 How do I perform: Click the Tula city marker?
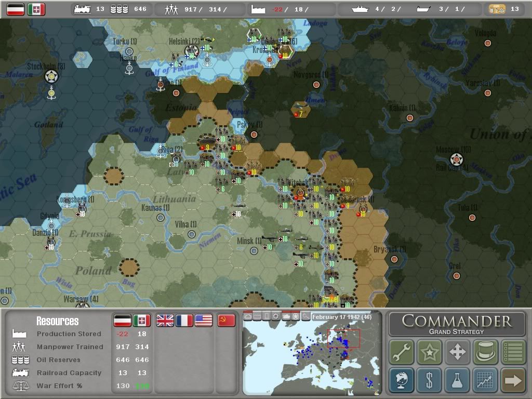point(472,218)
